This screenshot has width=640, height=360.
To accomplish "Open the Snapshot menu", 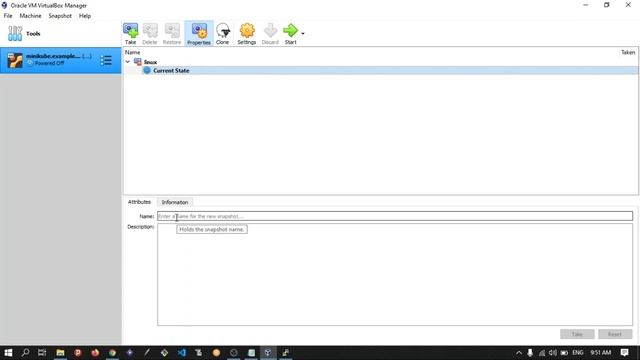I will 60,16.
